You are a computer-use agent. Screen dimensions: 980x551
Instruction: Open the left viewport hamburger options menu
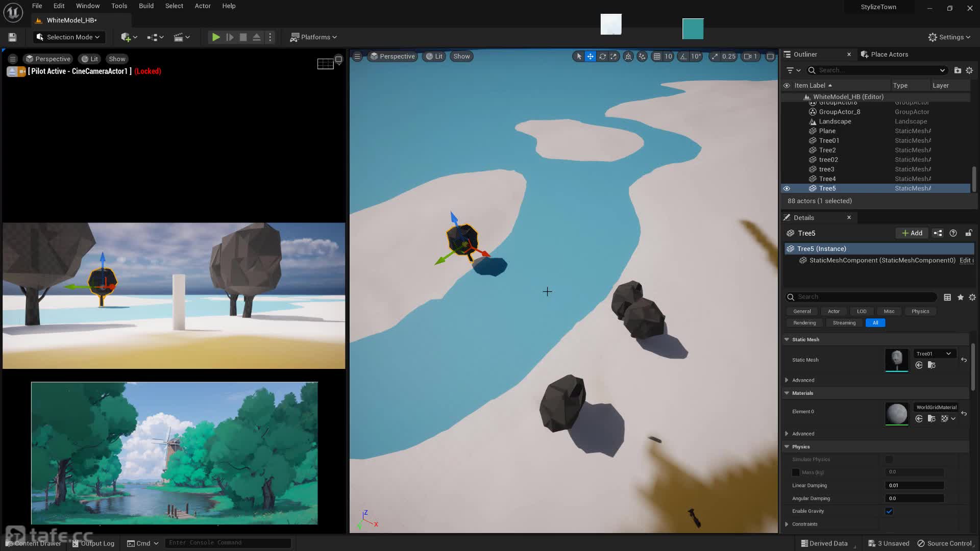click(x=13, y=59)
